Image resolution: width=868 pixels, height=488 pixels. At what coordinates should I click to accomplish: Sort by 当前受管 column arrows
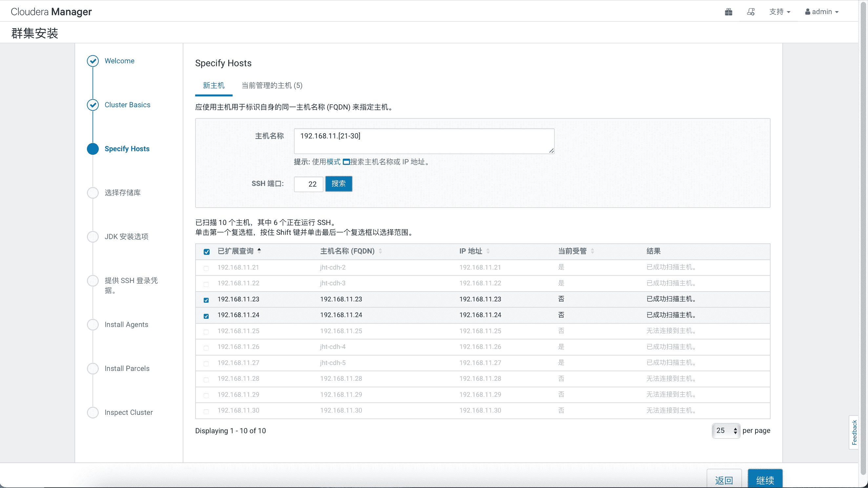pos(592,251)
